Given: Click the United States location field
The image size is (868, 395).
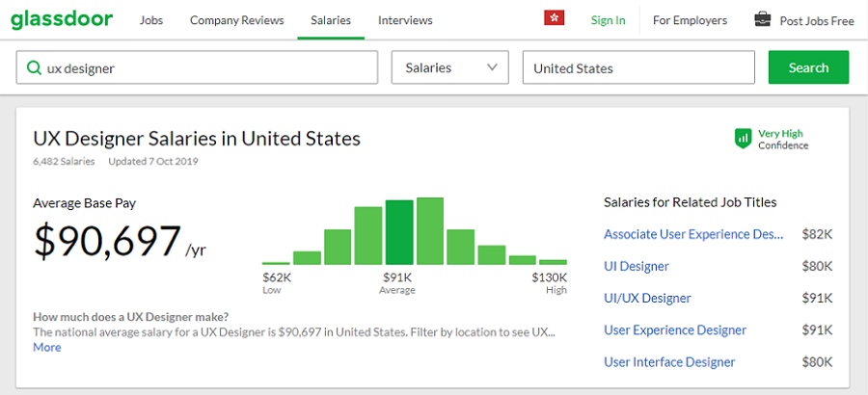Looking at the screenshot, I should 638,67.
